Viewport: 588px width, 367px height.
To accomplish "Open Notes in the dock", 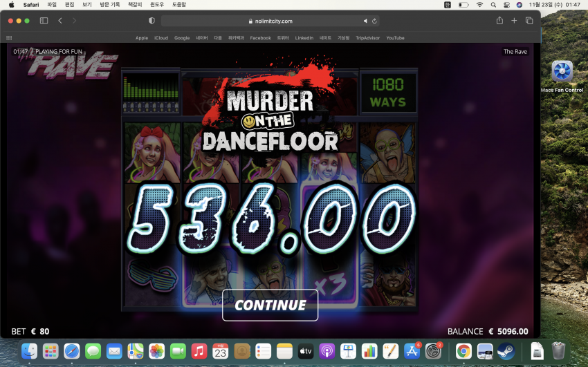I will pos(284,351).
